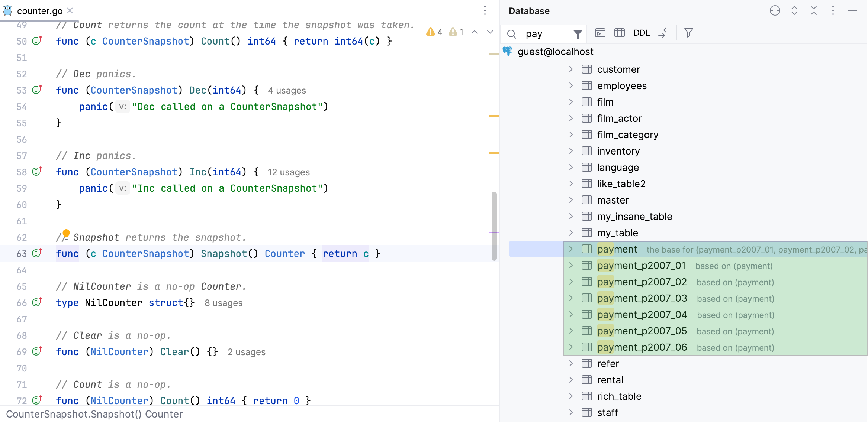Open the editor options kebab menu
868x422 pixels.
tap(485, 11)
